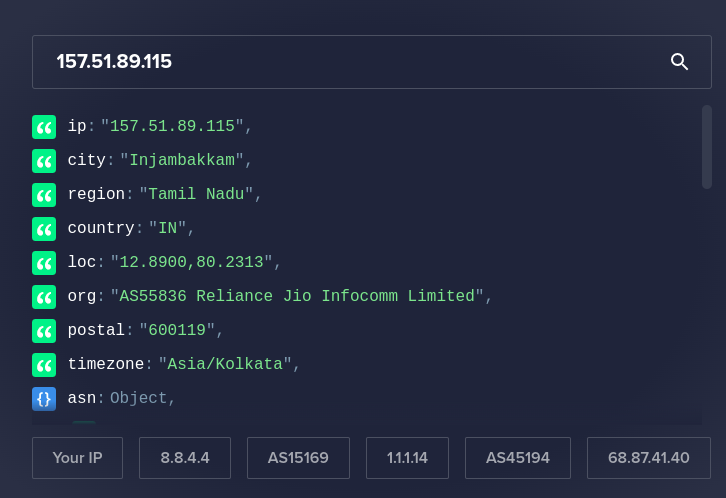Screen dimensions: 726x498
Task: Choose the AS15169 example button
Action: [298, 458]
